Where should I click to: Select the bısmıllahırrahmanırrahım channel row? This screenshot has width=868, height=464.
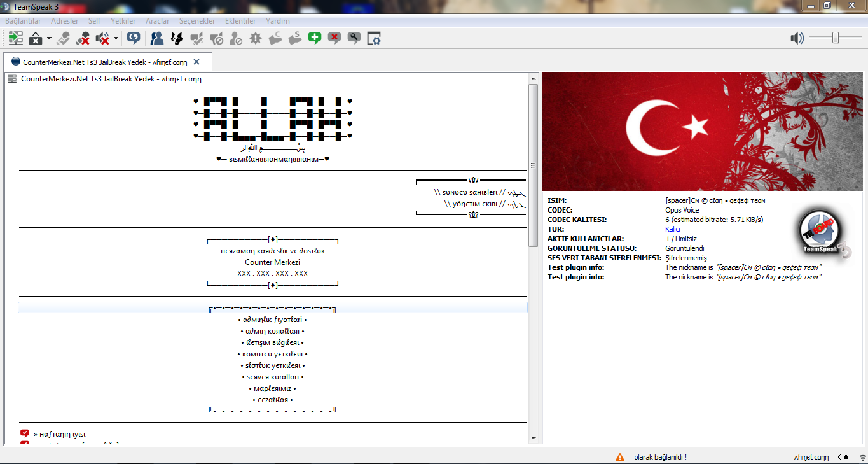pyautogui.click(x=273, y=159)
